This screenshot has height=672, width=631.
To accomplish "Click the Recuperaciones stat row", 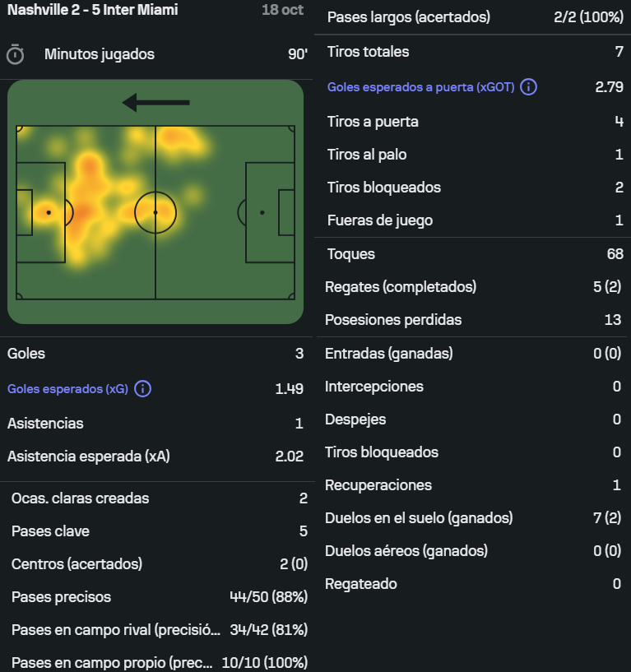I will pos(474,485).
